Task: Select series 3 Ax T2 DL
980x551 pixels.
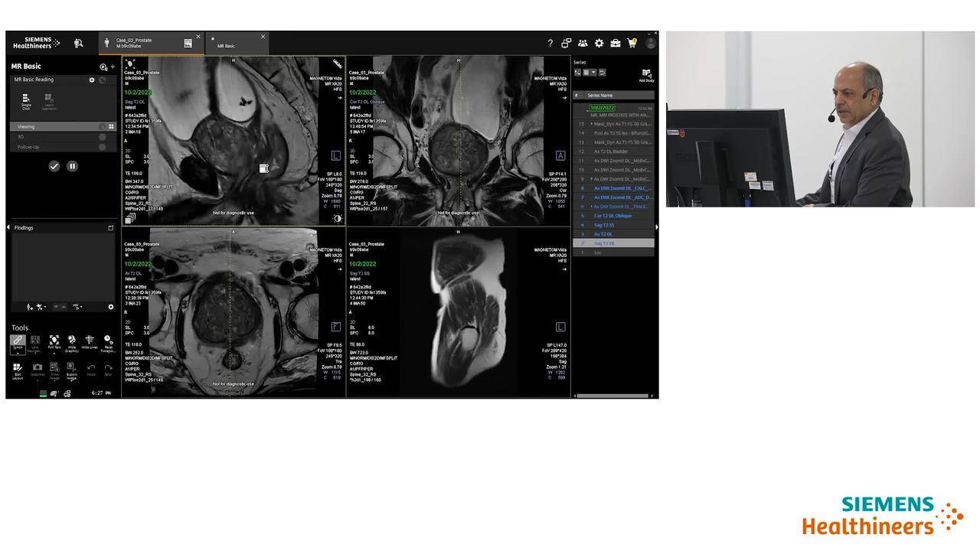Action: pyautogui.click(x=614, y=234)
